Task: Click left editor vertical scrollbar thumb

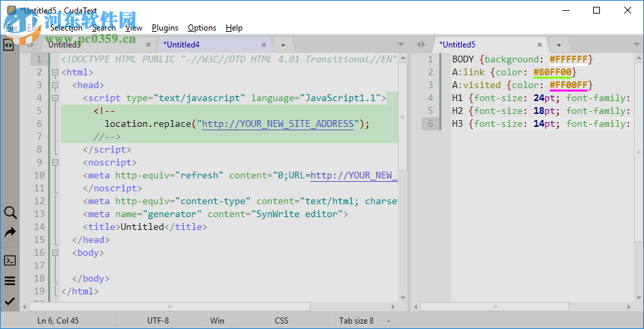Action: coord(403,116)
